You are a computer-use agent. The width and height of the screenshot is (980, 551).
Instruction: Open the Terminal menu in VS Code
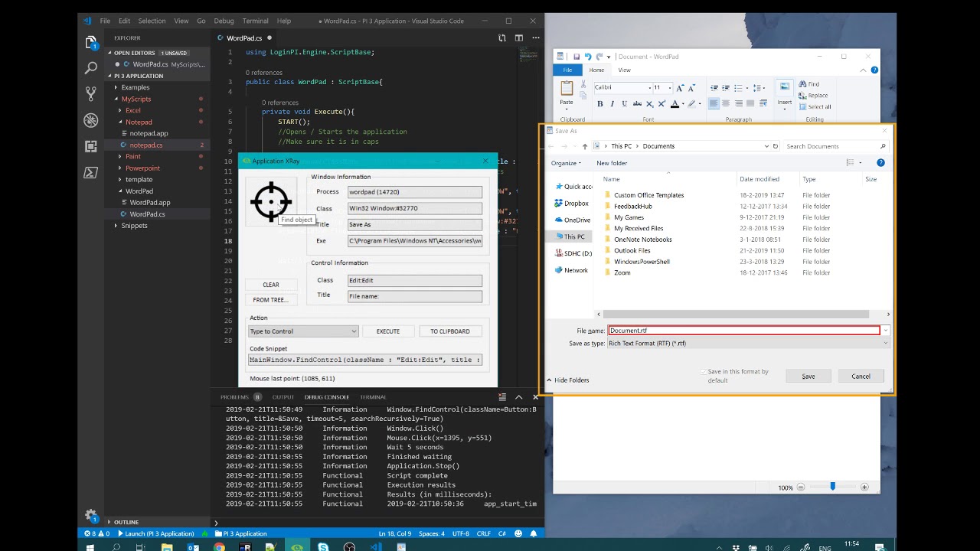coord(255,21)
